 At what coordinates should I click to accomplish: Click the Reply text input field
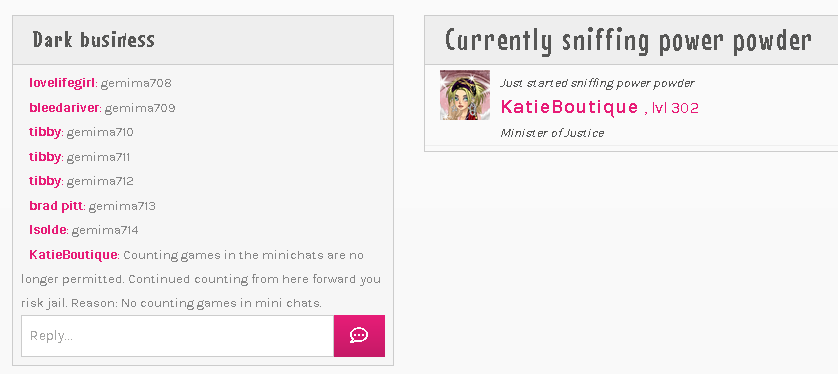[177, 336]
